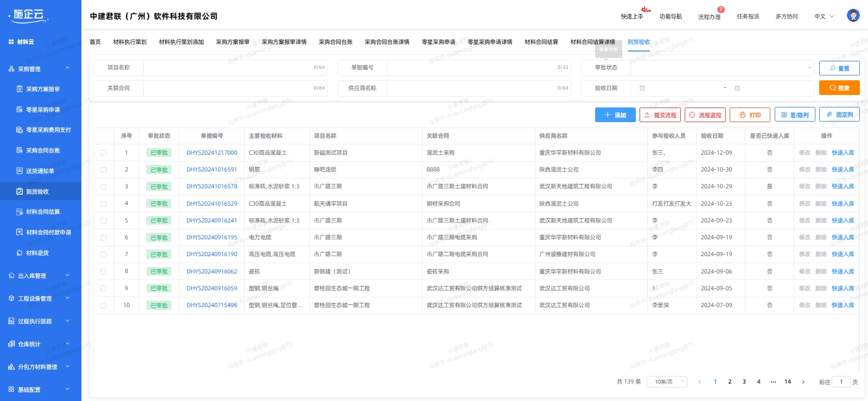868x401 pixels.
Task: Click 删除 for DHYS20240715496
Action: point(821,305)
